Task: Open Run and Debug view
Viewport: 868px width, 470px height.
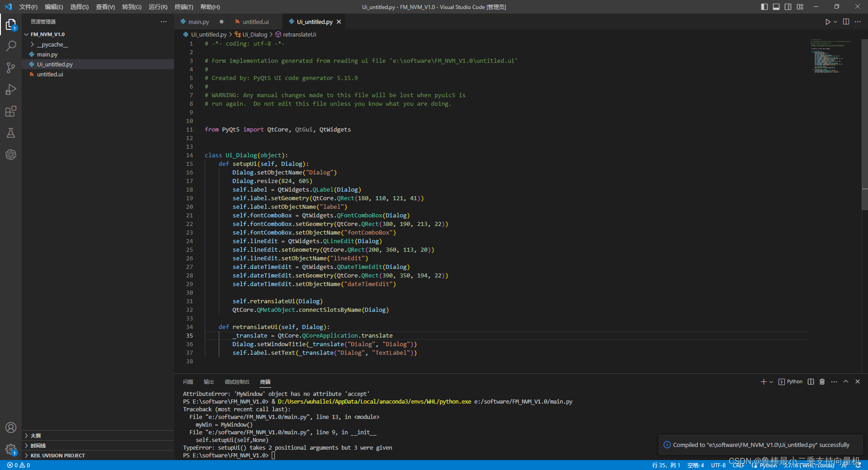Action: pos(11,89)
